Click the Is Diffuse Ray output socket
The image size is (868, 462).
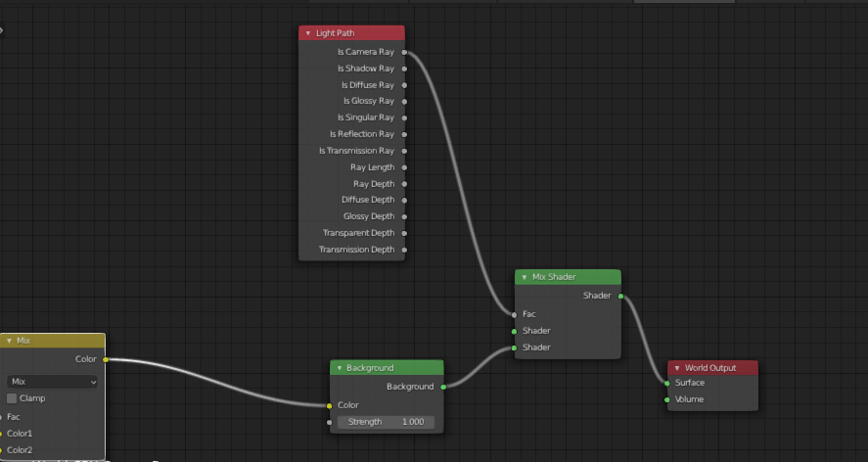(405, 85)
